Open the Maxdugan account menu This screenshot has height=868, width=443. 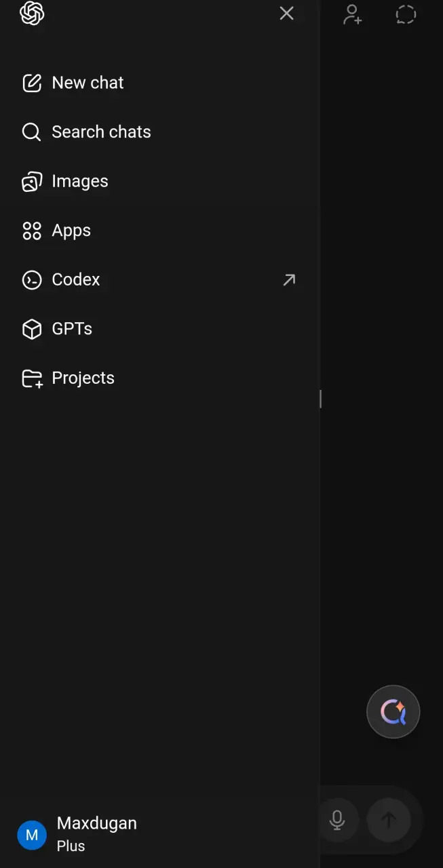[x=97, y=823]
